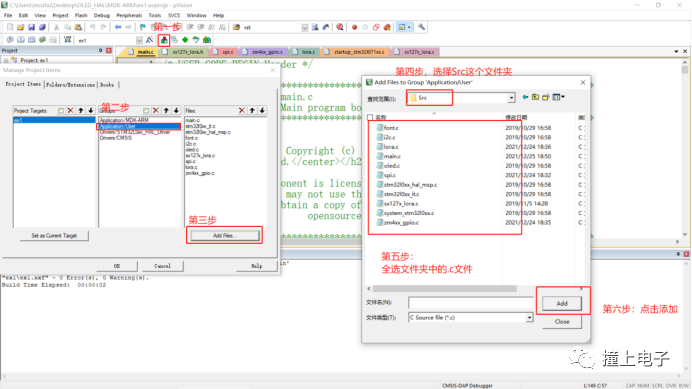Viewport: 692px width, 389px height.
Task: Click delete icon in Groups header
Action: tap(156, 110)
